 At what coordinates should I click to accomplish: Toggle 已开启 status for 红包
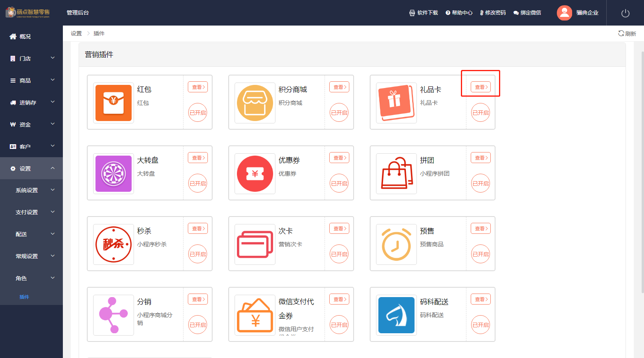[x=198, y=113]
